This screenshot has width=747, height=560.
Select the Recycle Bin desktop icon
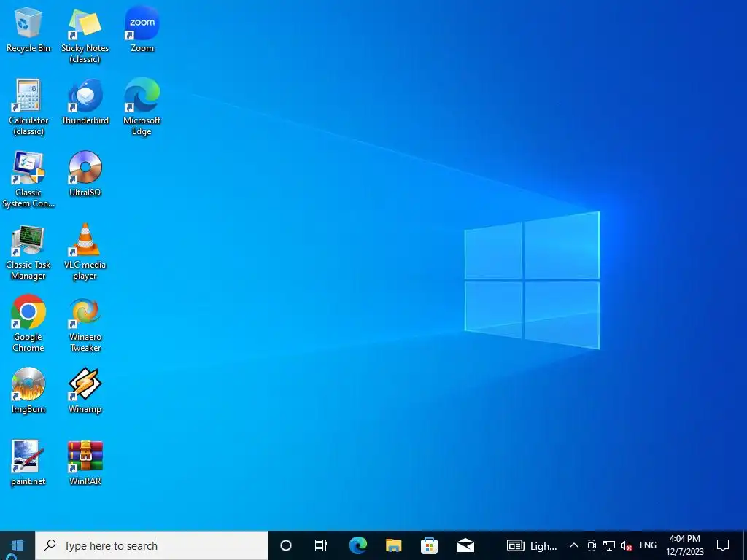coord(28,29)
